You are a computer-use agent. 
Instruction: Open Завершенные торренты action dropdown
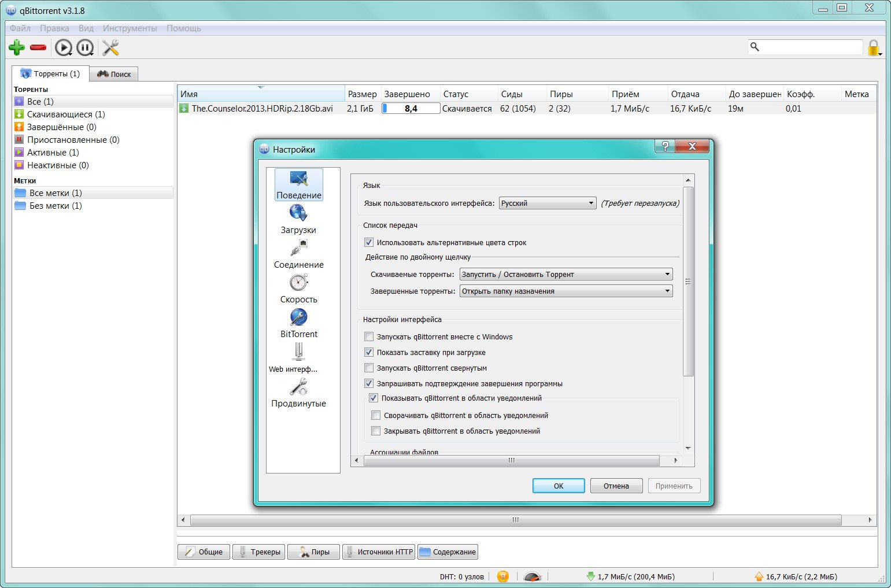[566, 291]
